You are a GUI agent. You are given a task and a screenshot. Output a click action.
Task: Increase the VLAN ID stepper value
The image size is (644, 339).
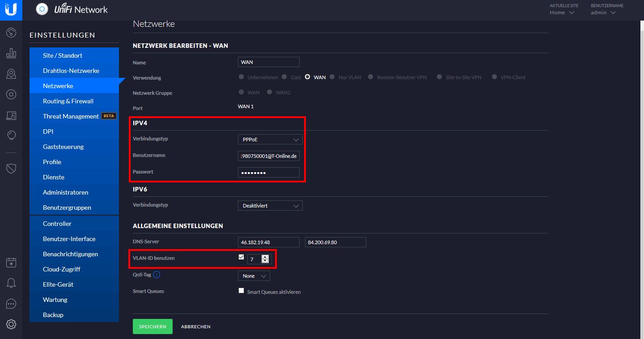(265, 257)
